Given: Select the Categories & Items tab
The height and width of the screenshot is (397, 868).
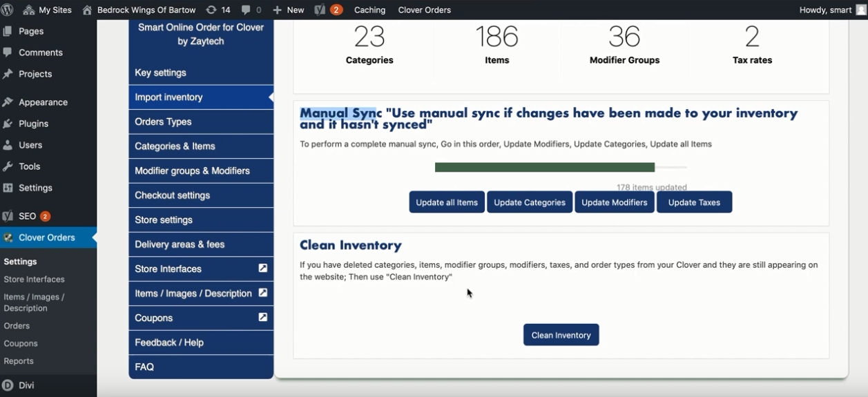Looking at the screenshot, I should 201,146.
